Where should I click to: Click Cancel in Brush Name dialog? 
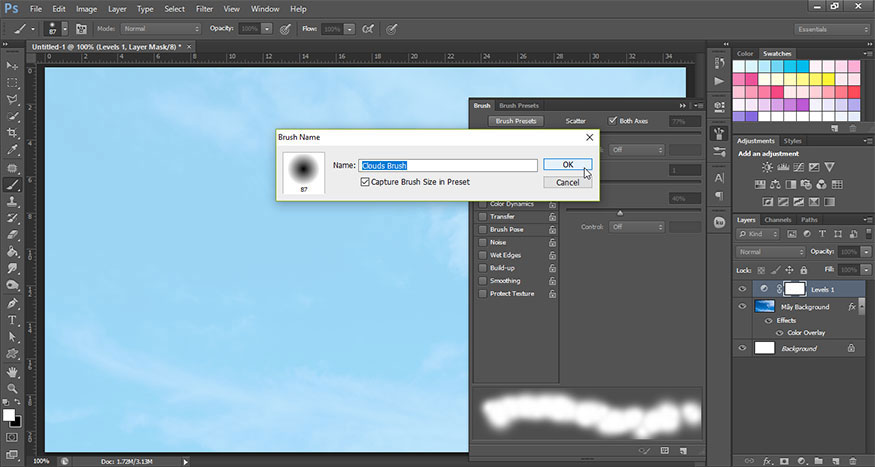(x=567, y=183)
